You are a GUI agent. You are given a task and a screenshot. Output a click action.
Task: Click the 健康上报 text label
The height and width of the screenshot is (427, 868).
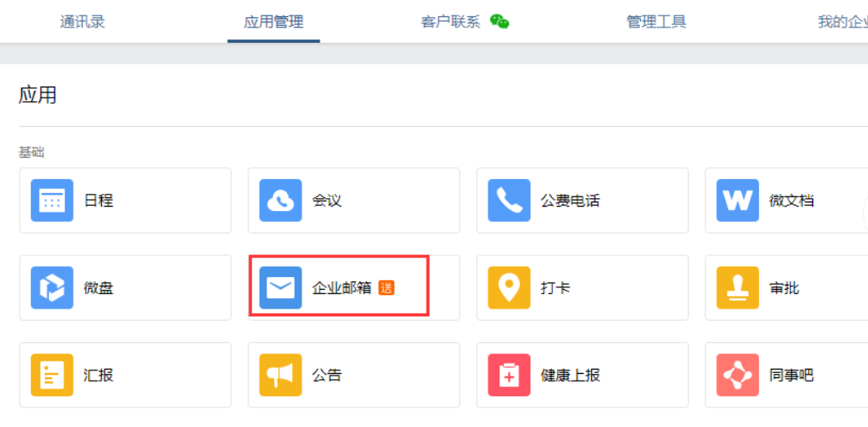click(570, 376)
